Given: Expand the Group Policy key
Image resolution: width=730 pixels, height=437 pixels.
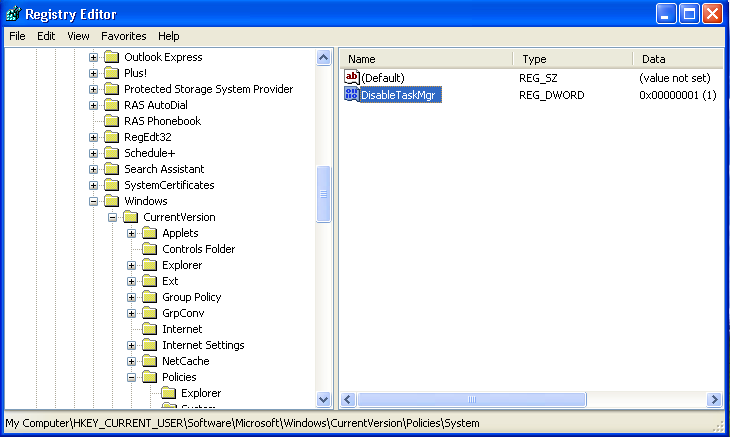Looking at the screenshot, I should [x=132, y=297].
